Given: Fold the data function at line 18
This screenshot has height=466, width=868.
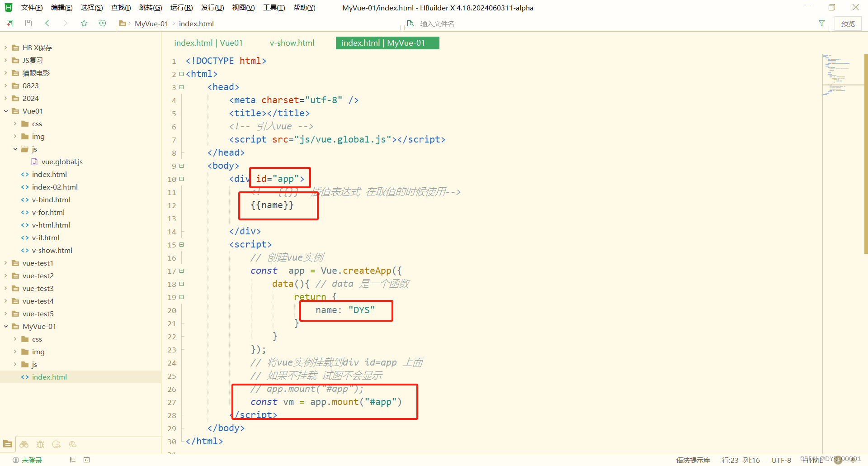Looking at the screenshot, I should (181, 284).
